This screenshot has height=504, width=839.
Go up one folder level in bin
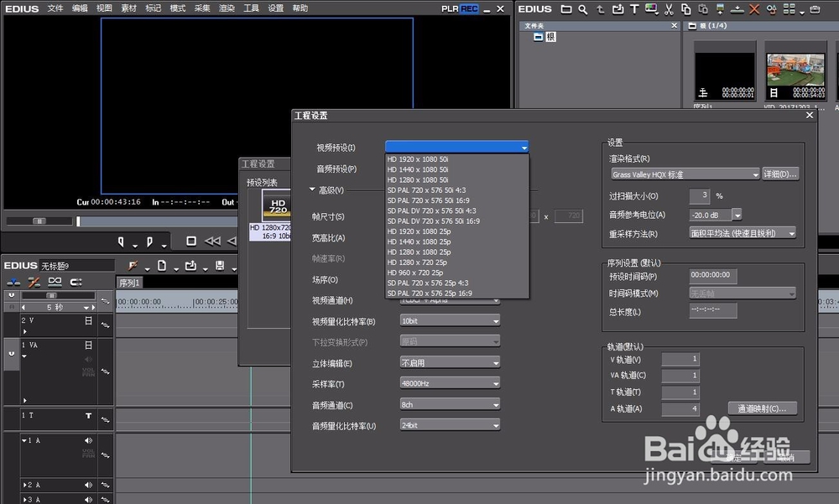pyautogui.click(x=601, y=9)
